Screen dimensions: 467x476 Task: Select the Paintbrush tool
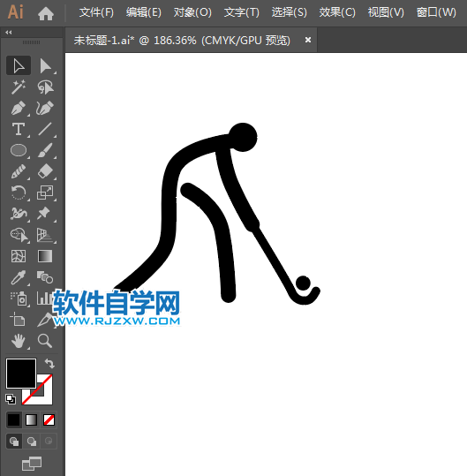(45, 150)
